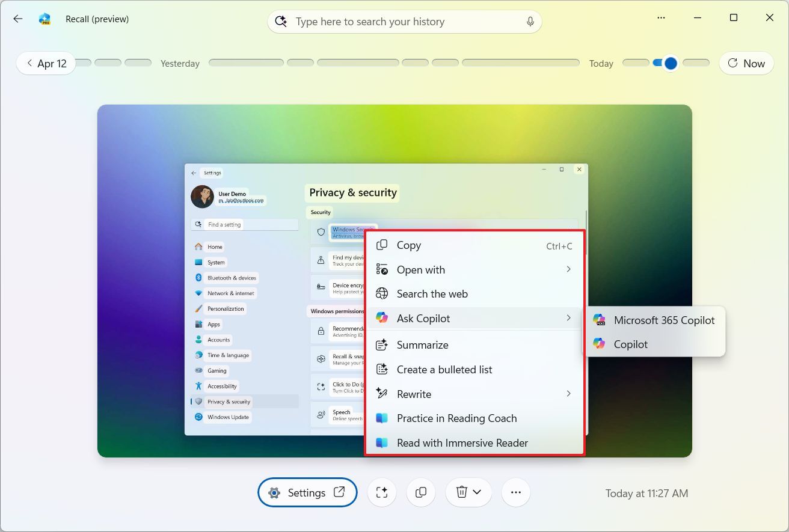Image resolution: width=789 pixels, height=532 pixels.
Task: Click the Now button
Action: click(746, 63)
